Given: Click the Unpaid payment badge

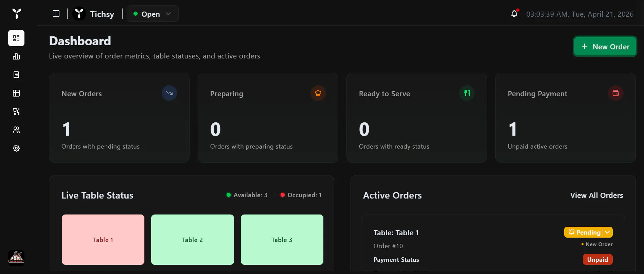Looking at the screenshot, I should (597, 259).
